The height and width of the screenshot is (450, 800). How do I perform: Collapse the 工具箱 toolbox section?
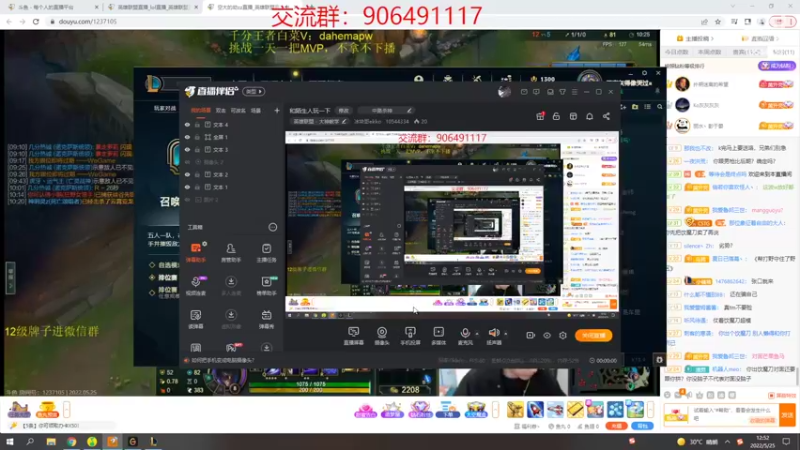click(x=273, y=227)
